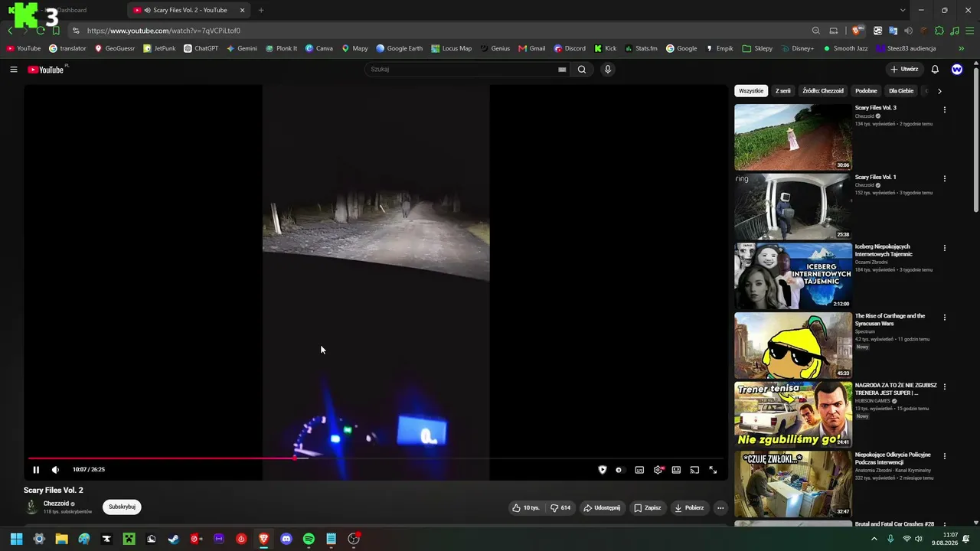Open the ChatGPT bookmark

point(201,48)
